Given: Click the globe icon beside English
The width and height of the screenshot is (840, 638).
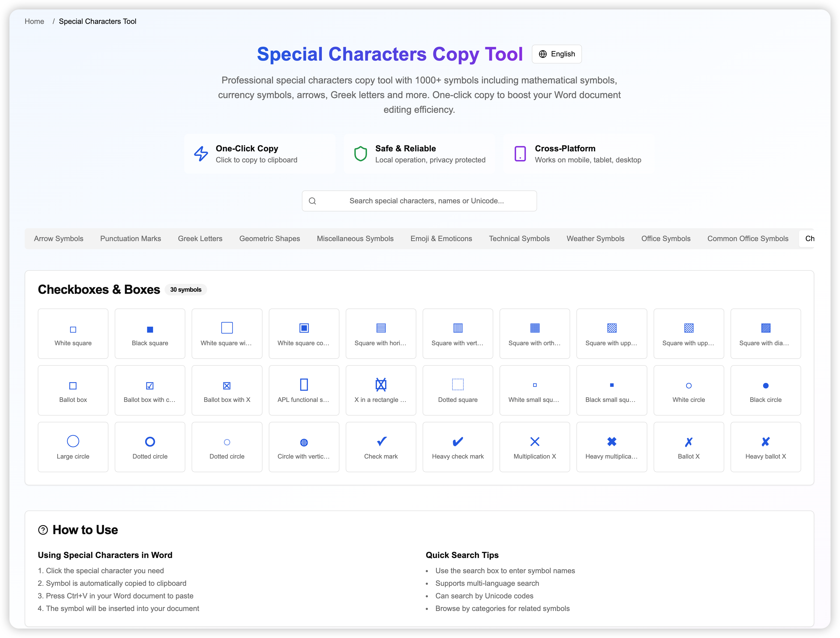Looking at the screenshot, I should [543, 54].
